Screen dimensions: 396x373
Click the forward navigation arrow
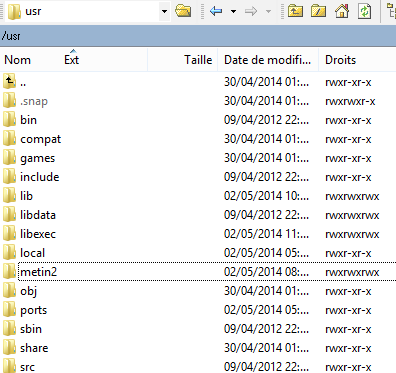pyautogui.click(x=251, y=11)
